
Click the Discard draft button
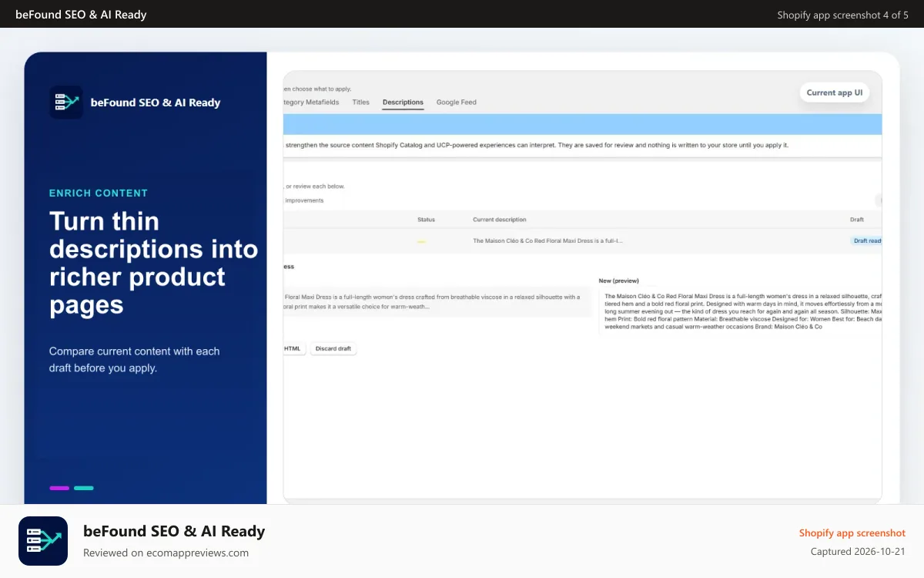pos(333,348)
